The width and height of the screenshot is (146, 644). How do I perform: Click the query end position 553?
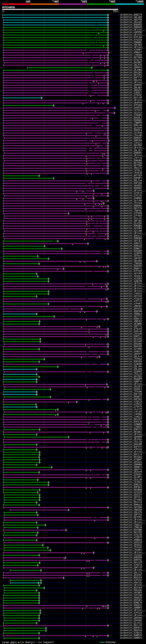[115, 11]
